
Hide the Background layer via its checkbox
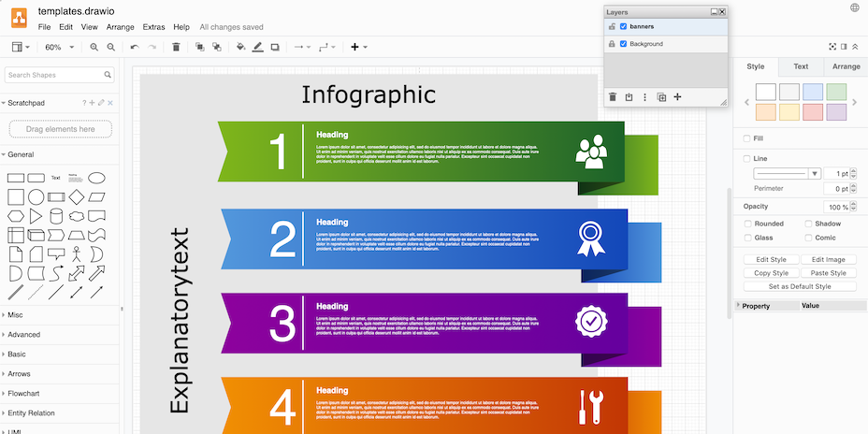pos(623,44)
